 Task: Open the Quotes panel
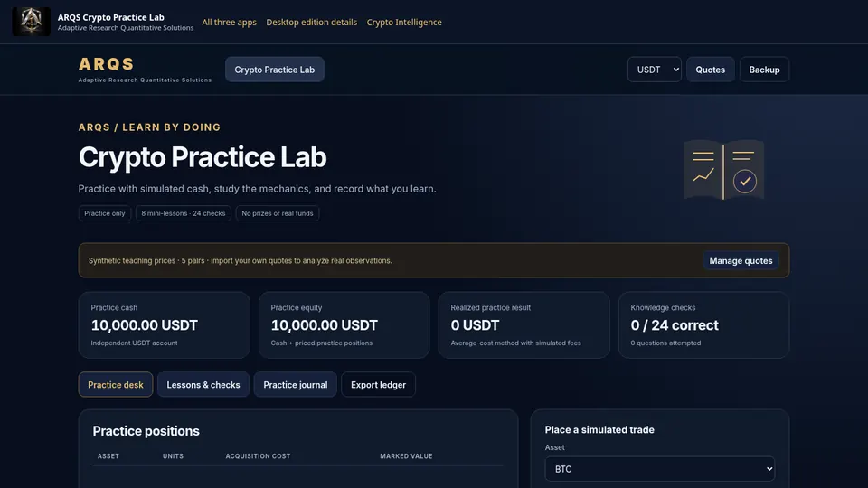coord(711,70)
